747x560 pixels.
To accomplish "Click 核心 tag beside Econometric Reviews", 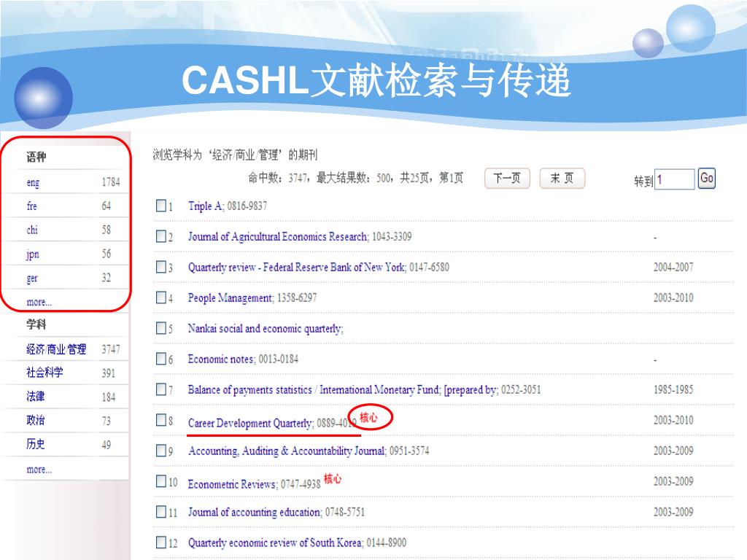I will pos(333,478).
